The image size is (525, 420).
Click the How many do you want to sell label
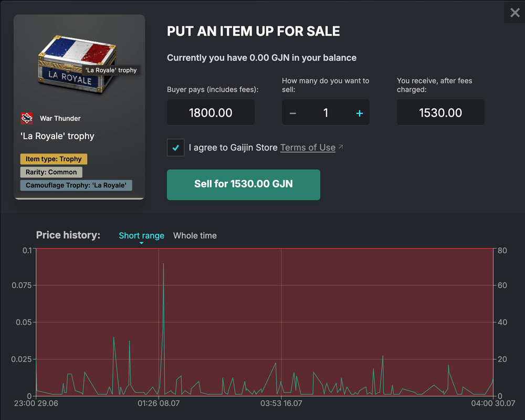point(325,85)
